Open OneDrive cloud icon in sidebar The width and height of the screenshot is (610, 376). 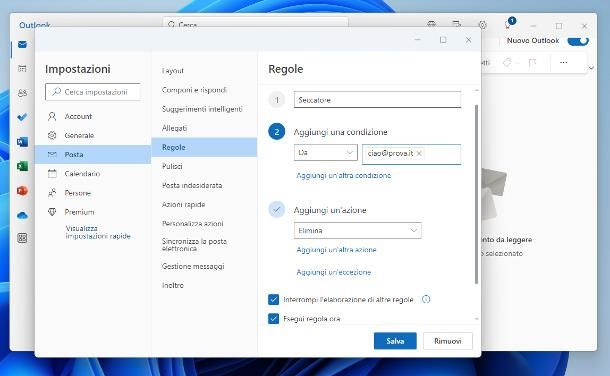pyautogui.click(x=22, y=215)
